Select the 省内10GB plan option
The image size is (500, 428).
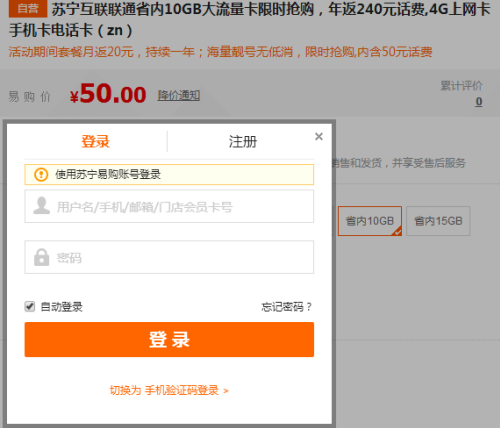coord(370,221)
